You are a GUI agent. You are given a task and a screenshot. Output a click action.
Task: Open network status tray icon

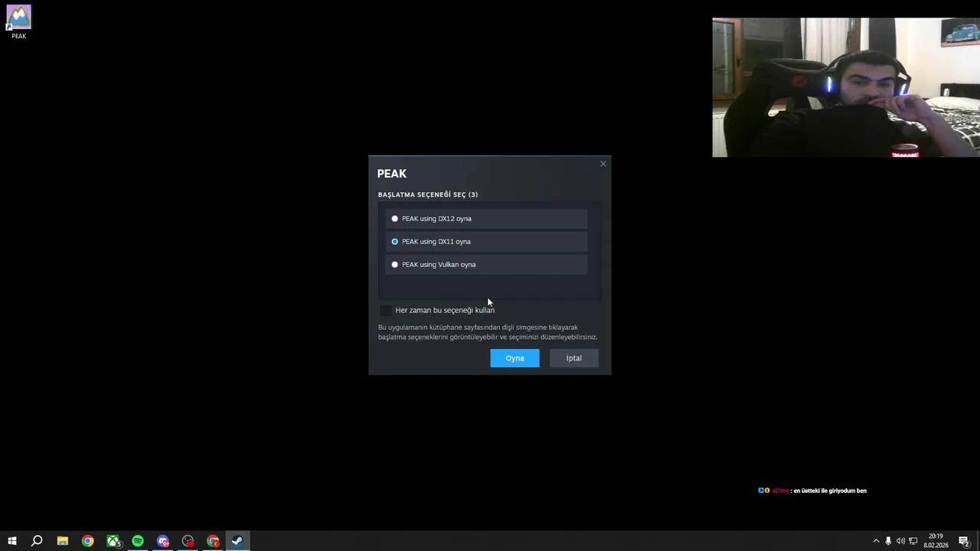coord(913,541)
